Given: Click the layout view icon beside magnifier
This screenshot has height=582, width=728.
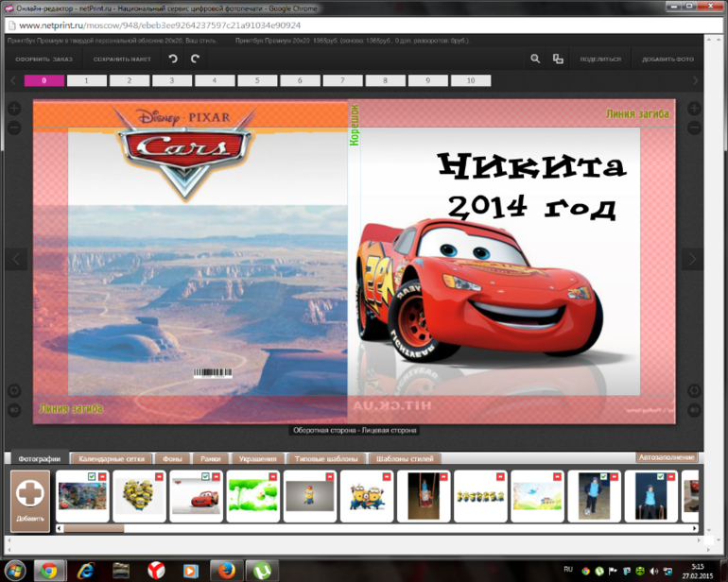Looking at the screenshot, I should 558,59.
